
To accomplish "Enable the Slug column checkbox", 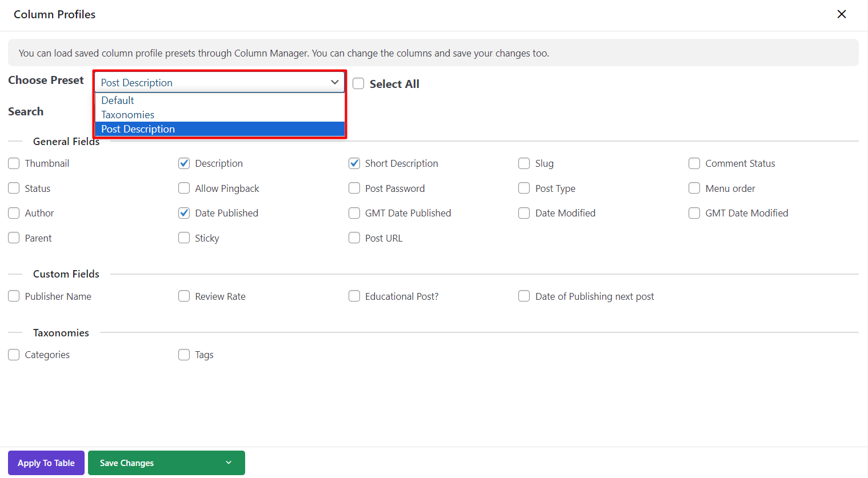I will [x=524, y=163].
